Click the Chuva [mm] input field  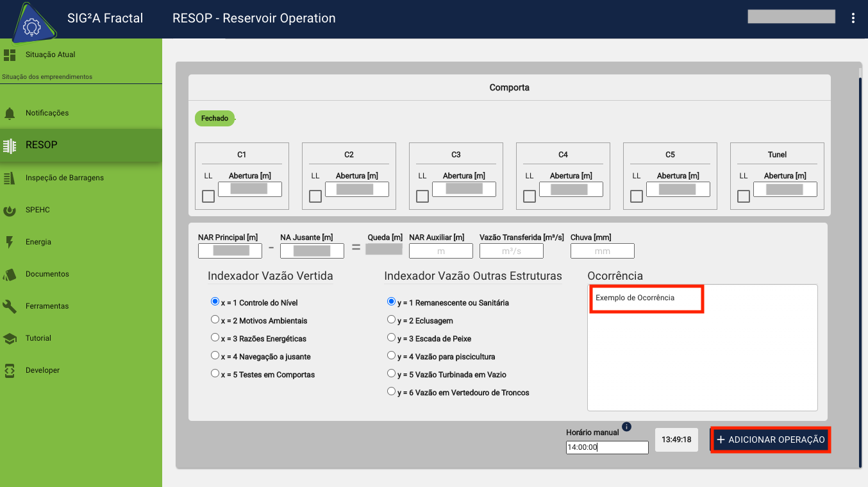point(602,252)
